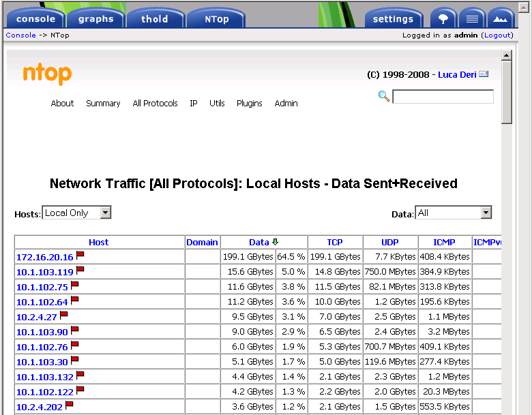Sort table by UDP column
The height and width of the screenshot is (415, 532).
390,242
